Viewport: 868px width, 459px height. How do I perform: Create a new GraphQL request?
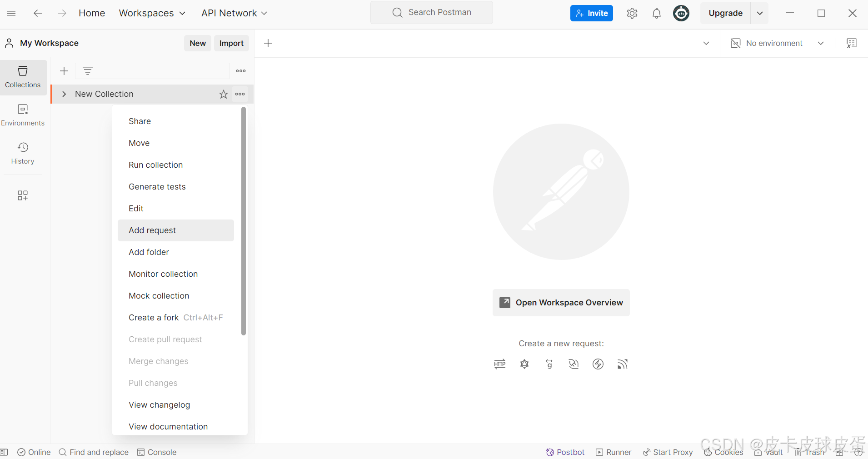[x=524, y=364]
